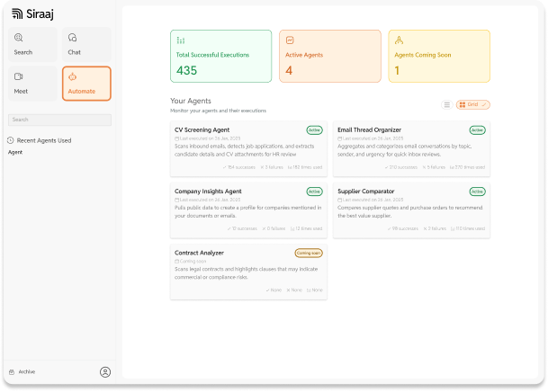Click the magnifier icon in Search tile
548x392 pixels.
pos(19,38)
